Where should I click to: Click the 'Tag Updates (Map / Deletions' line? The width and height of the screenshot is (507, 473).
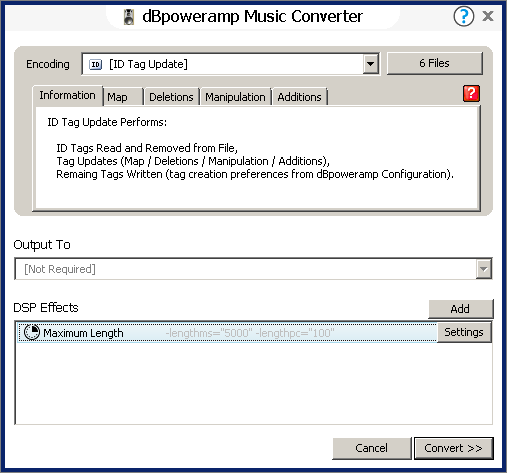(x=193, y=161)
